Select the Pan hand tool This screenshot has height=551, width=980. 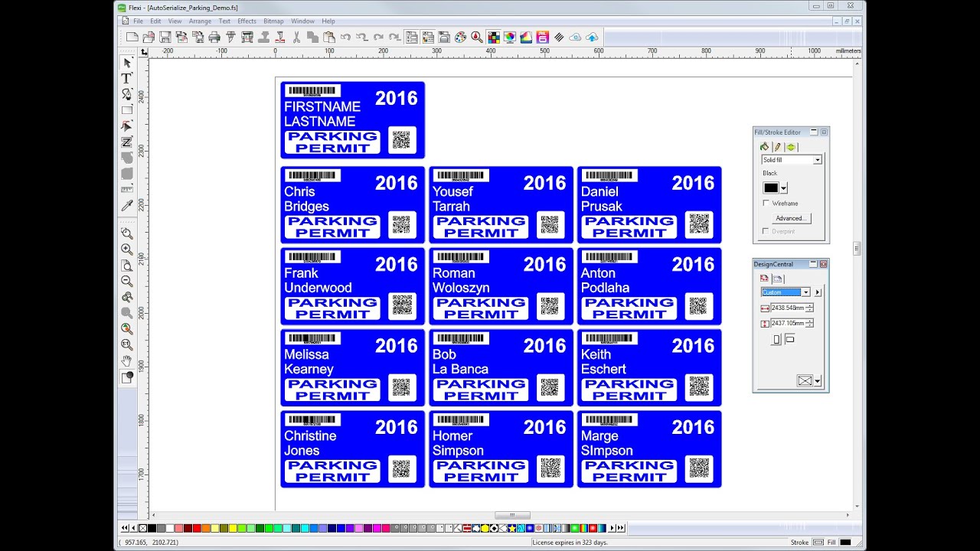tap(127, 361)
